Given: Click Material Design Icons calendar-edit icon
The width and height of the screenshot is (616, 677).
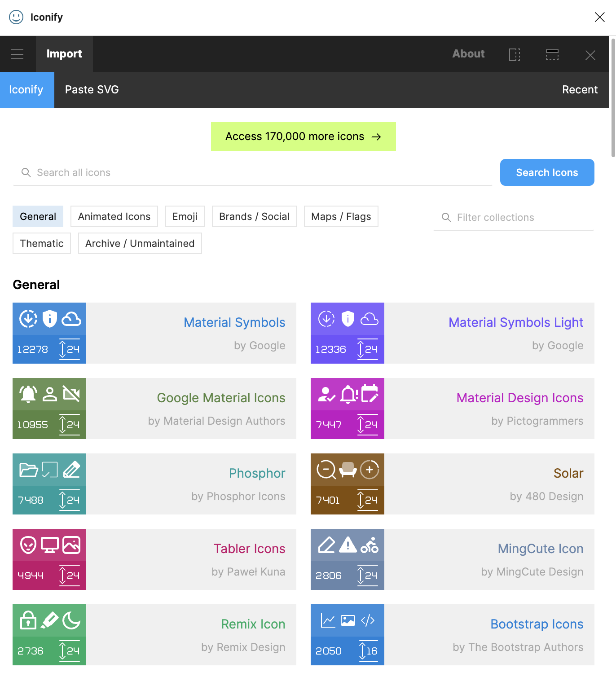Looking at the screenshot, I should pos(370,394).
